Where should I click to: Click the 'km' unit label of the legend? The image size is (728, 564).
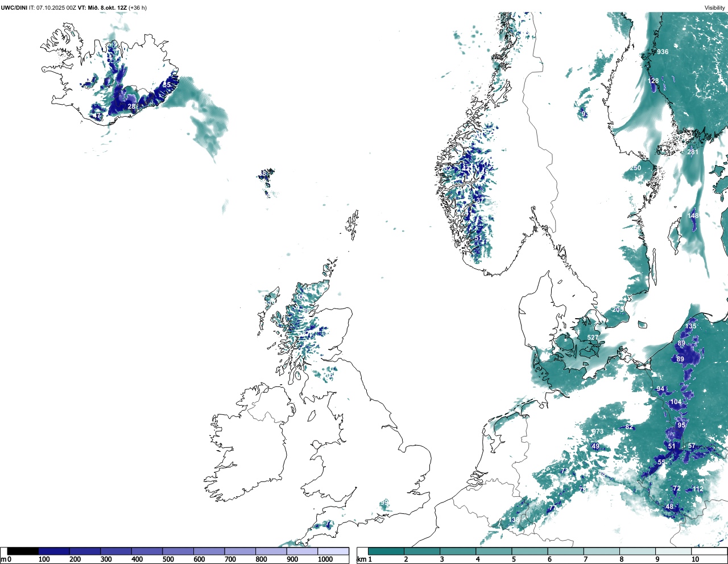click(x=361, y=559)
